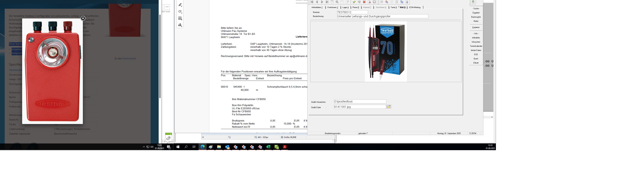Click the red Testboy enlarged product image
The image size is (644, 181).
click(52, 71)
